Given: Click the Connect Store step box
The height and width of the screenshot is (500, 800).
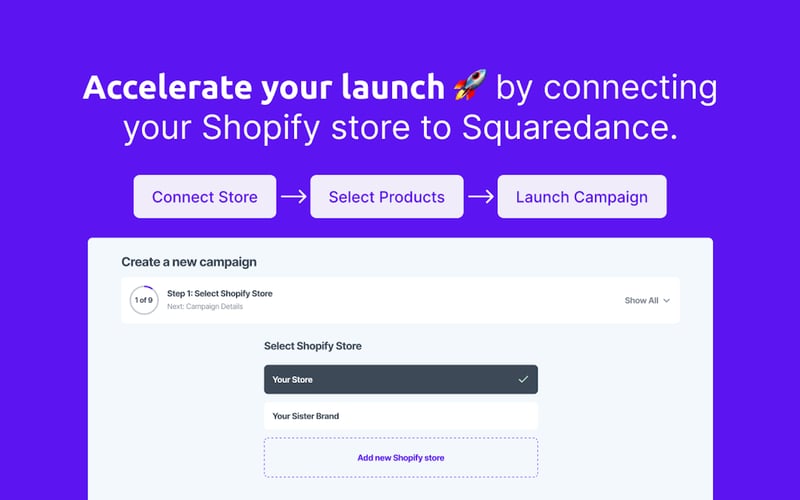Looking at the screenshot, I should point(205,196).
